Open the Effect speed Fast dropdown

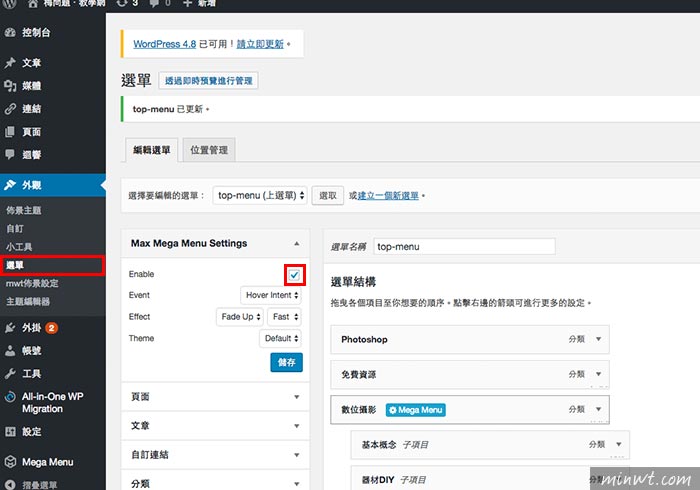(x=285, y=316)
